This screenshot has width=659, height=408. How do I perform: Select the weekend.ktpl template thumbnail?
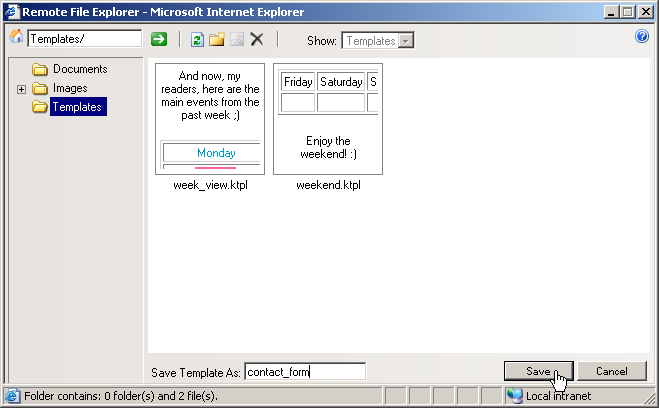[327, 119]
